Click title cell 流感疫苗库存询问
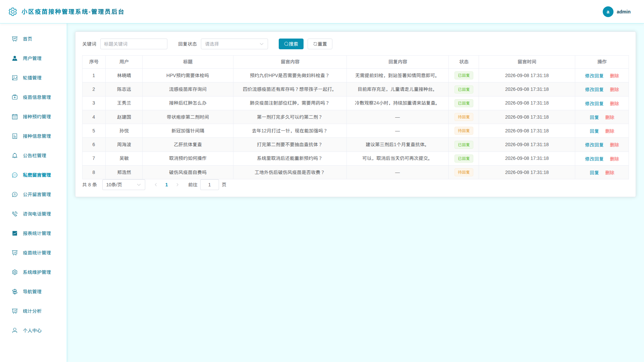The height and width of the screenshot is (362, 644). pos(188,89)
